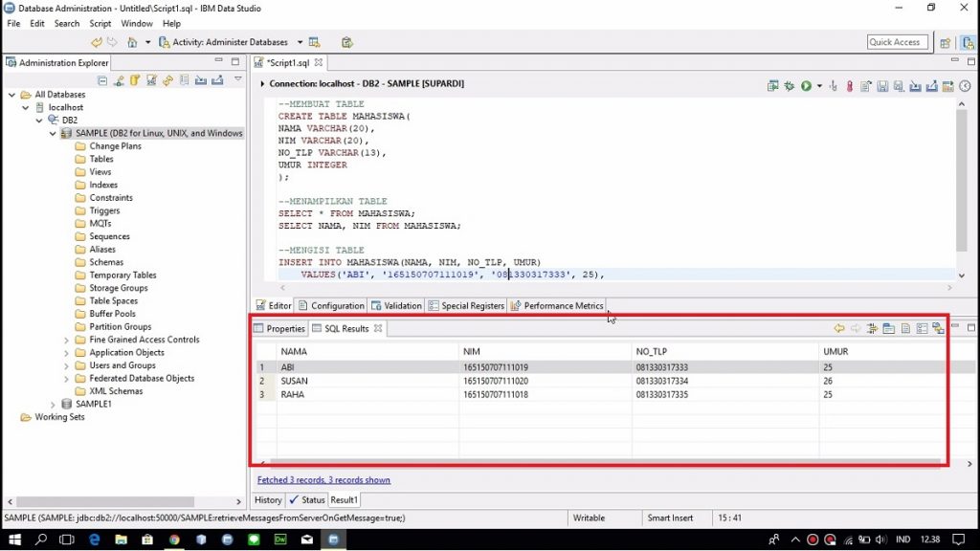Click the Home icon in main toolbar
The image size is (980, 551).
point(132,43)
